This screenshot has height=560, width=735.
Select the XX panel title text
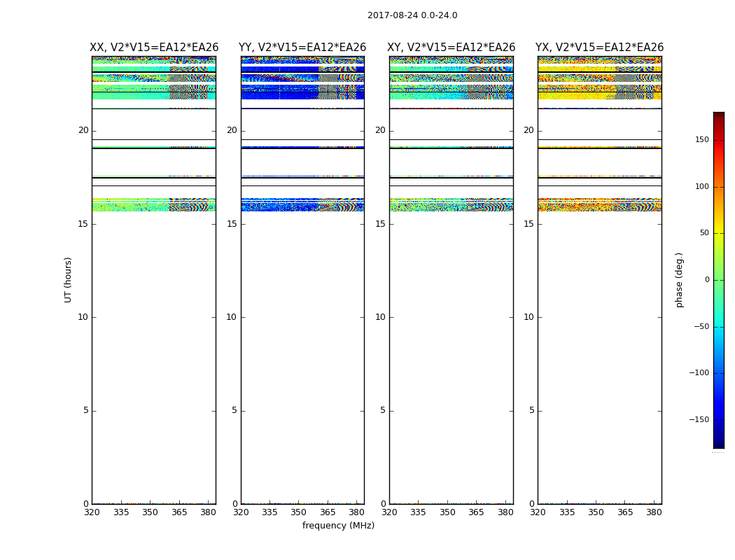(154, 48)
